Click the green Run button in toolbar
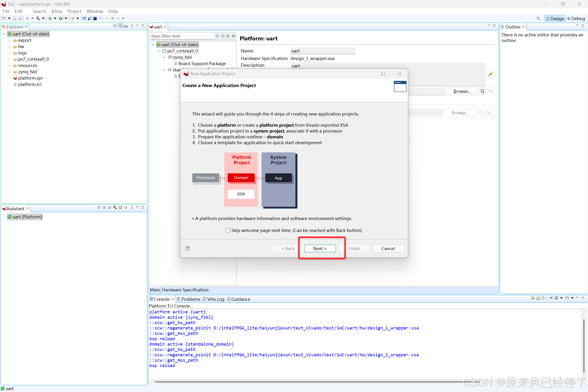 coord(60,18)
